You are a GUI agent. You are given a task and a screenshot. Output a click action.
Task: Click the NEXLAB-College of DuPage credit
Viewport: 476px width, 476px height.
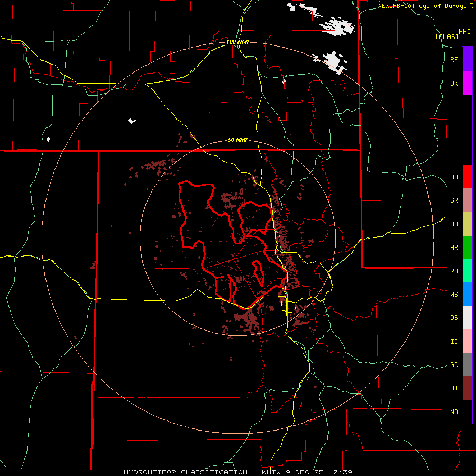click(x=425, y=6)
